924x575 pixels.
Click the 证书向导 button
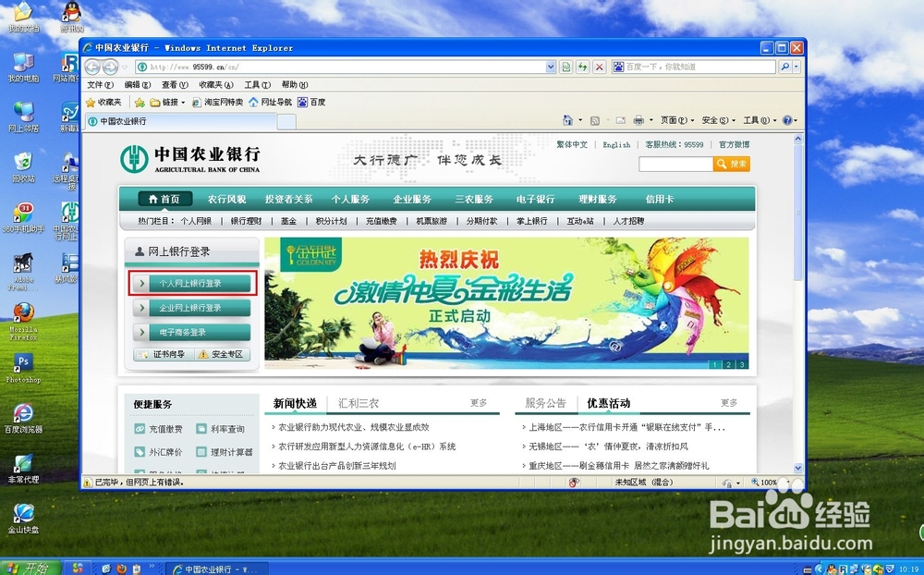click(x=164, y=354)
